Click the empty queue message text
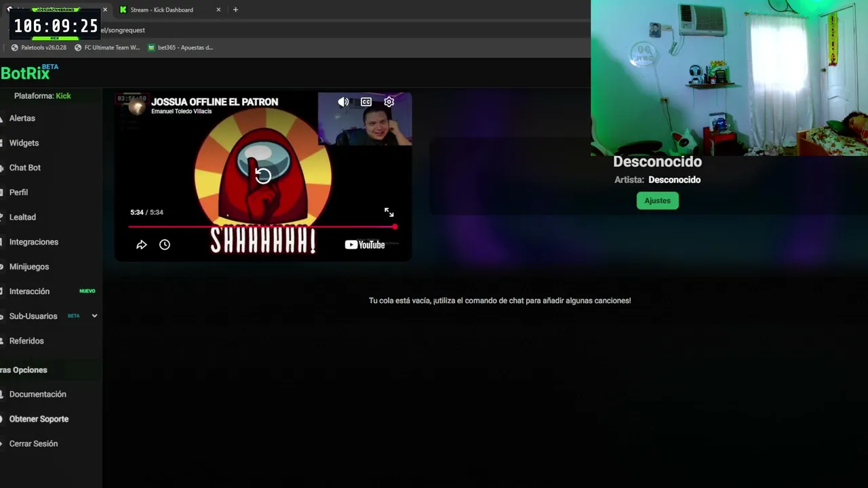868x488 pixels. (500, 300)
